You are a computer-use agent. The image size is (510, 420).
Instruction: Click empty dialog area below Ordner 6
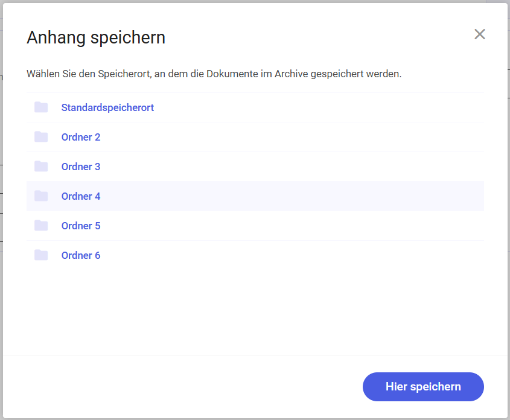255,312
